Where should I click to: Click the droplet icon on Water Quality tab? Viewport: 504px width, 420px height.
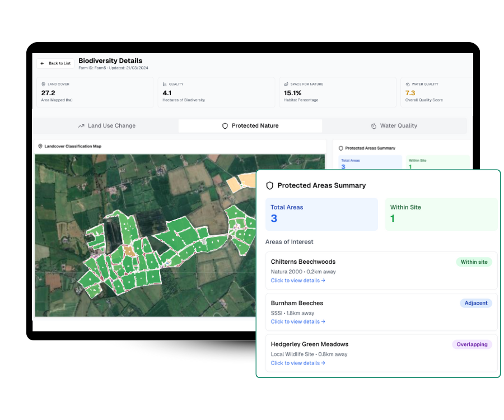374,126
